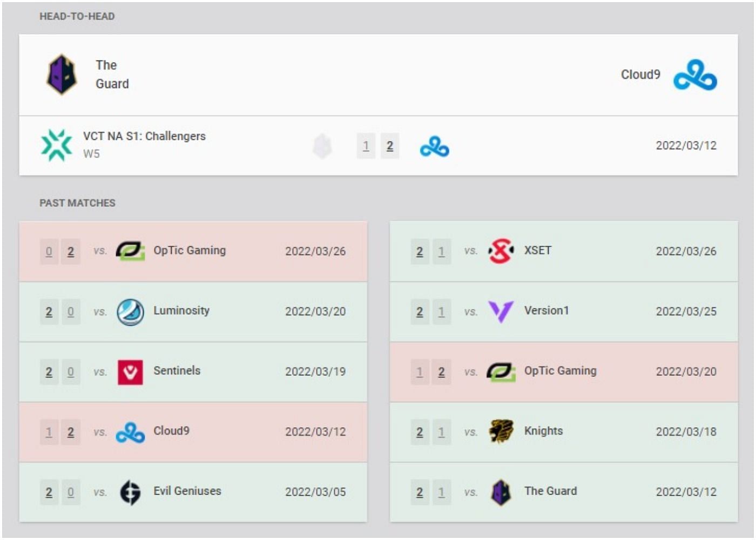This screenshot has width=756, height=540.
Task: Click Luminosity team logo
Action: tap(130, 312)
